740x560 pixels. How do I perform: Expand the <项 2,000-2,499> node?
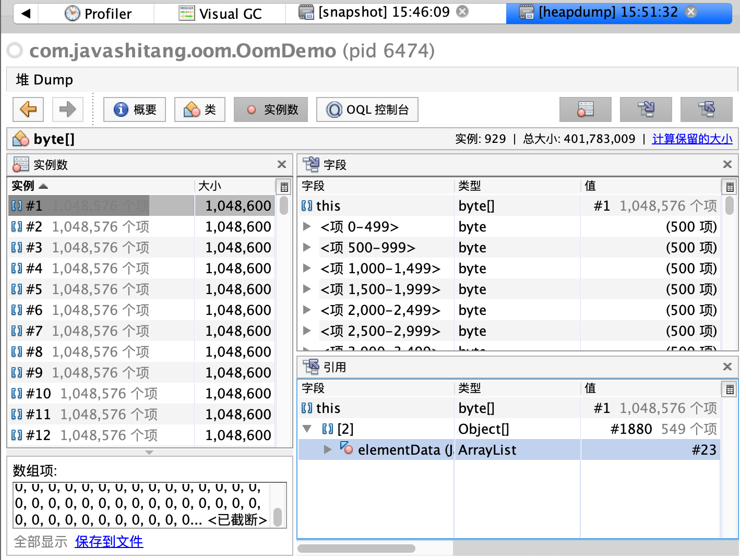click(307, 310)
